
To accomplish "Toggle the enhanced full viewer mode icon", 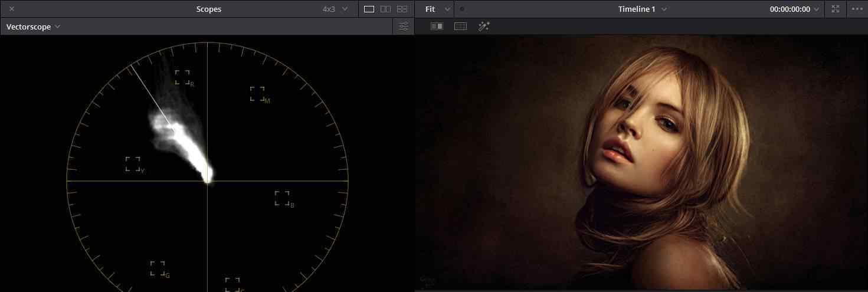I will click(835, 9).
